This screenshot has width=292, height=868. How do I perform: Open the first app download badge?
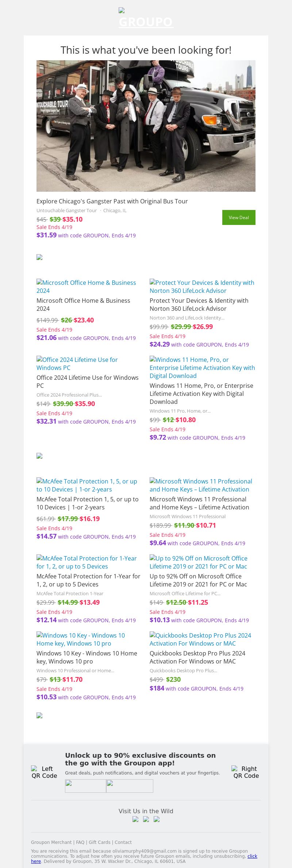coord(85,786)
